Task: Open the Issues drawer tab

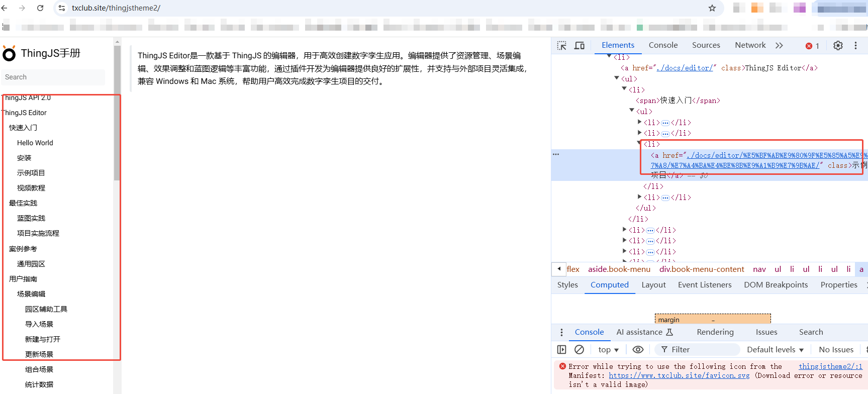Action: point(766,332)
